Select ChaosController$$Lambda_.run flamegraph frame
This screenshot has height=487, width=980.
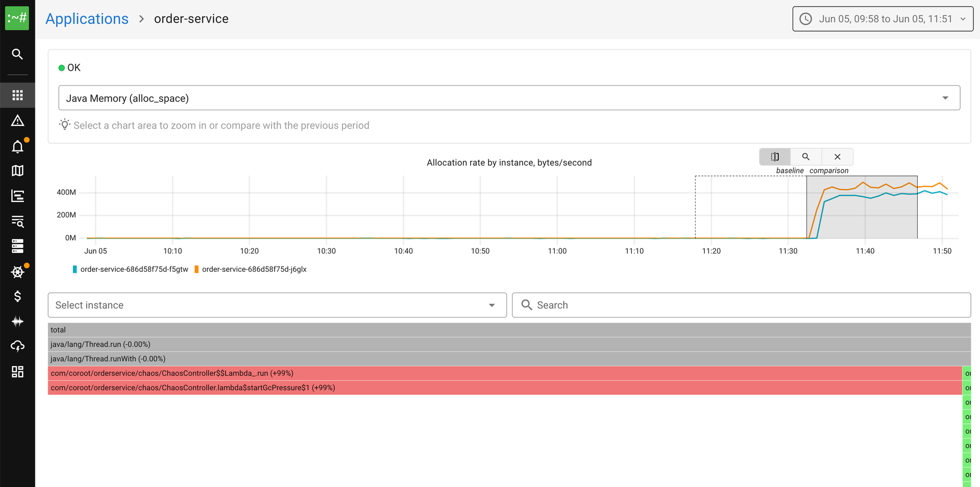point(505,373)
